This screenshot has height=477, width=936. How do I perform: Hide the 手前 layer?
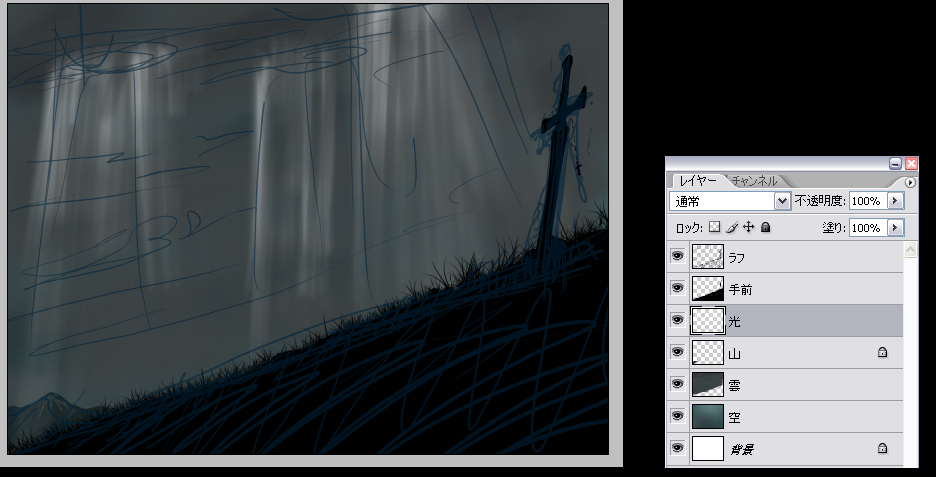(x=677, y=288)
